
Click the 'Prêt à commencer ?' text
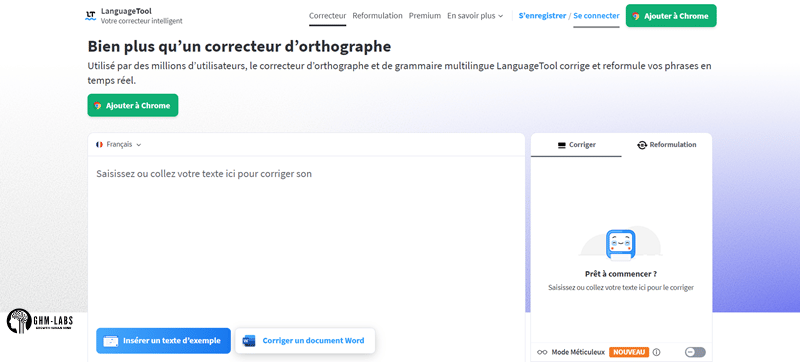(x=620, y=274)
